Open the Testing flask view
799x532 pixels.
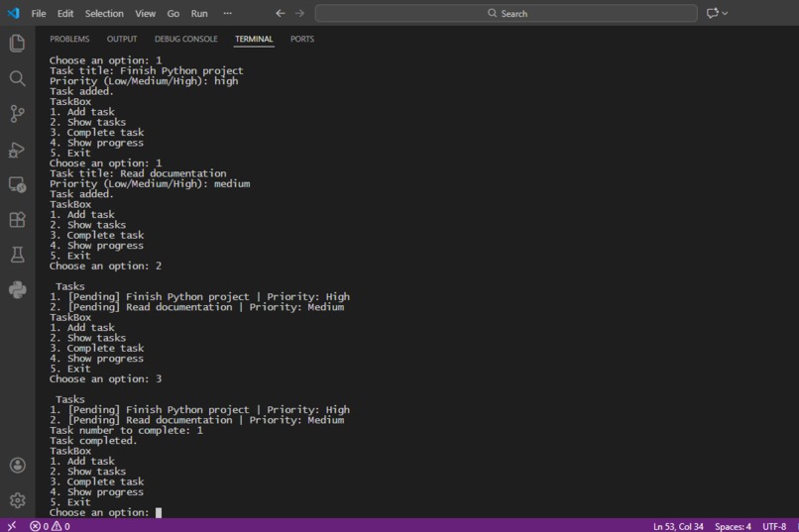[17, 255]
